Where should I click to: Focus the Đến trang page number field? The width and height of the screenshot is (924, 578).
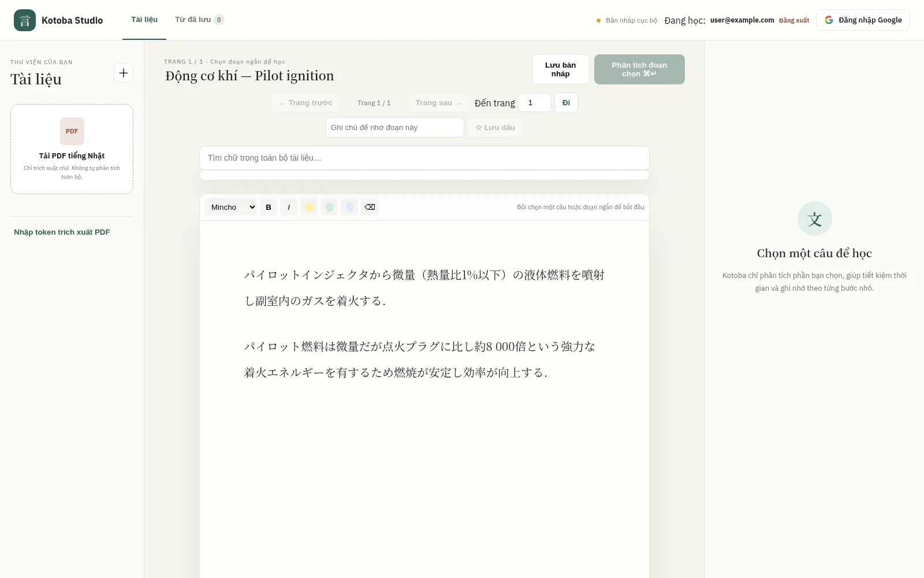pos(535,103)
